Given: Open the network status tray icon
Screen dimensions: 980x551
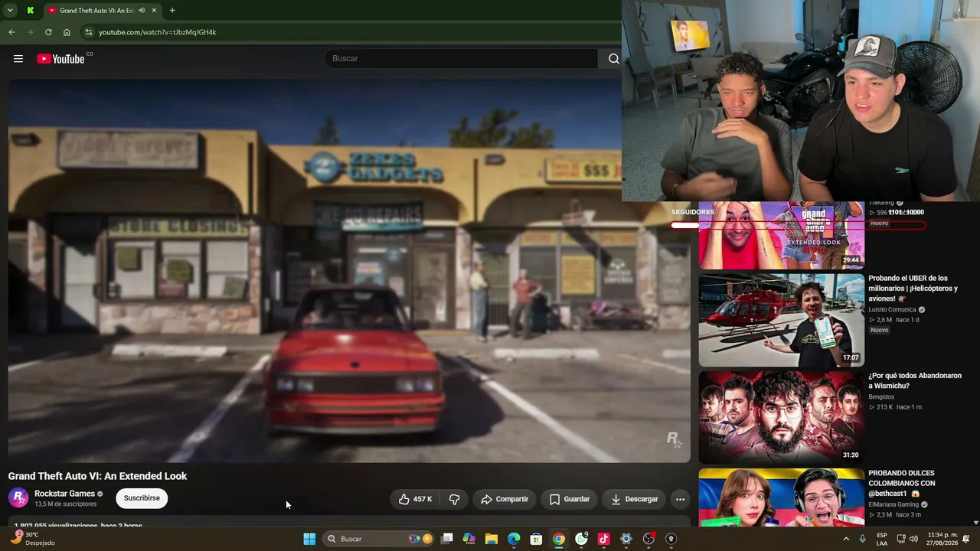Looking at the screenshot, I should [x=901, y=539].
